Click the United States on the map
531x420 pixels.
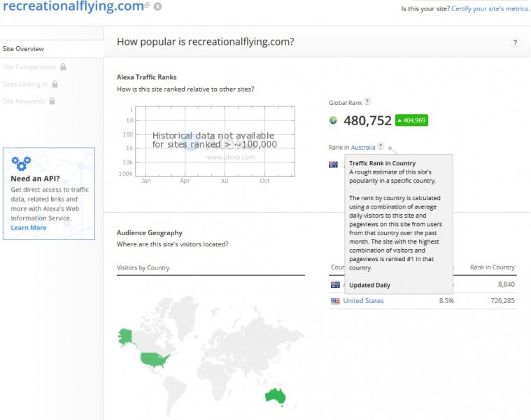[154, 360]
